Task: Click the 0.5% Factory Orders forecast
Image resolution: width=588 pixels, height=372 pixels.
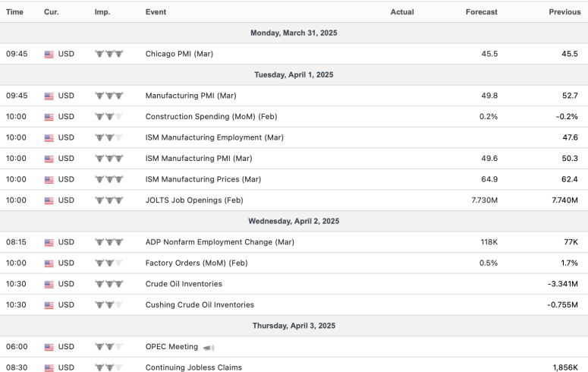Action: pos(489,263)
